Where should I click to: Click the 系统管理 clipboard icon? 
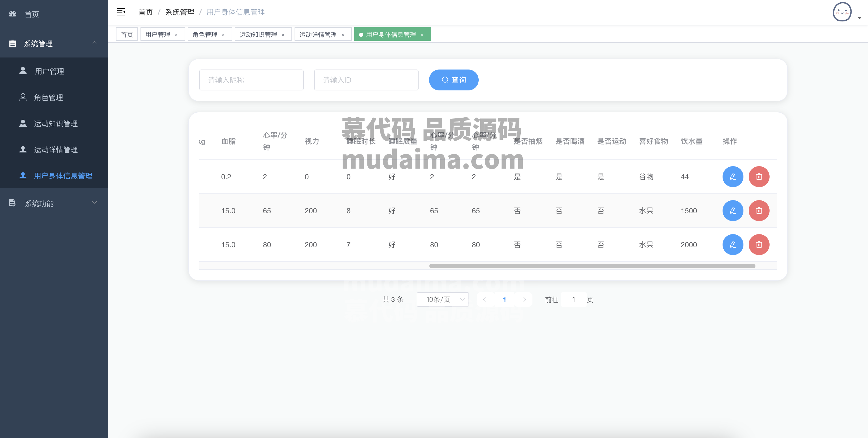pos(13,43)
